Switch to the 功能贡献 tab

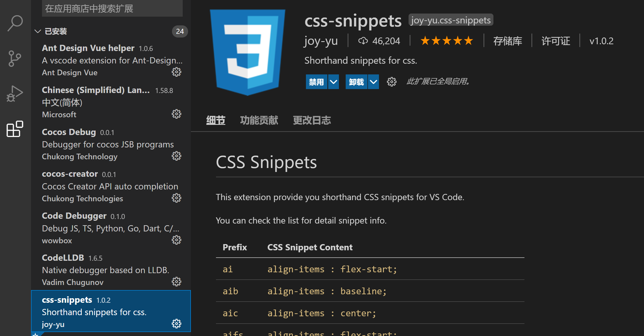pos(259,120)
